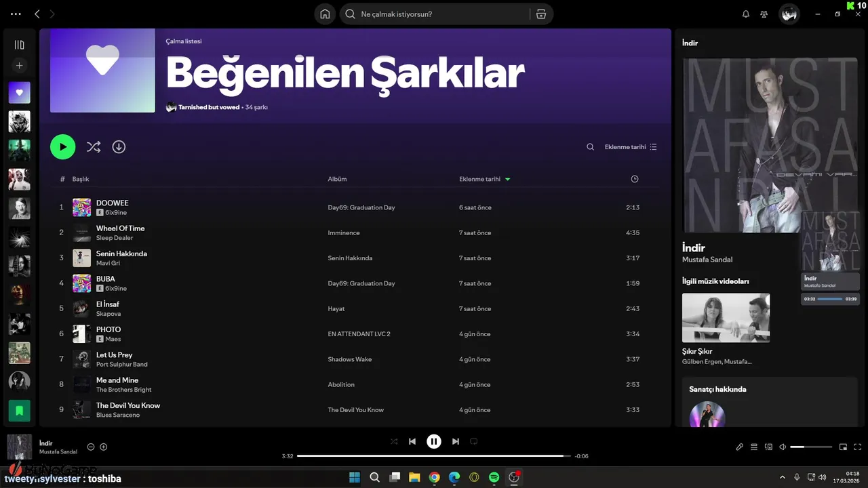Open the Eklenme tarihi sort dropdown
This screenshot has height=488, width=868.
pos(631,147)
